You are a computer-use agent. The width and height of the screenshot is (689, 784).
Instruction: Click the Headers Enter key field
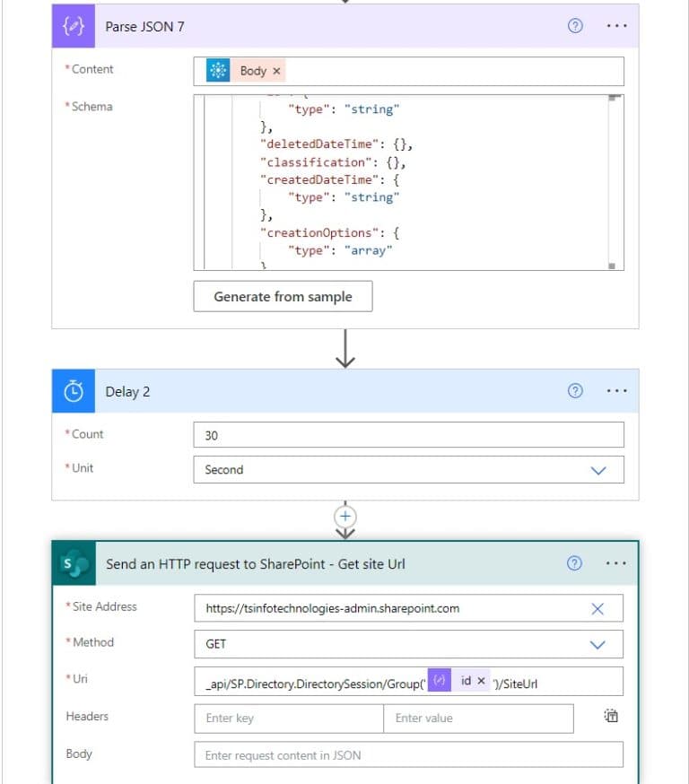click(x=289, y=719)
